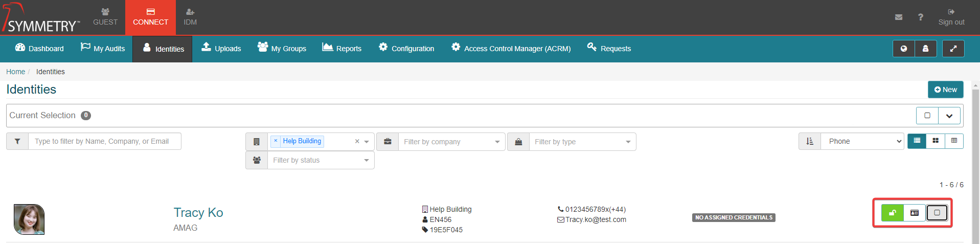Focus the name, company, or email filter field
Image resolution: width=980 pixels, height=244 pixels.
105,141
